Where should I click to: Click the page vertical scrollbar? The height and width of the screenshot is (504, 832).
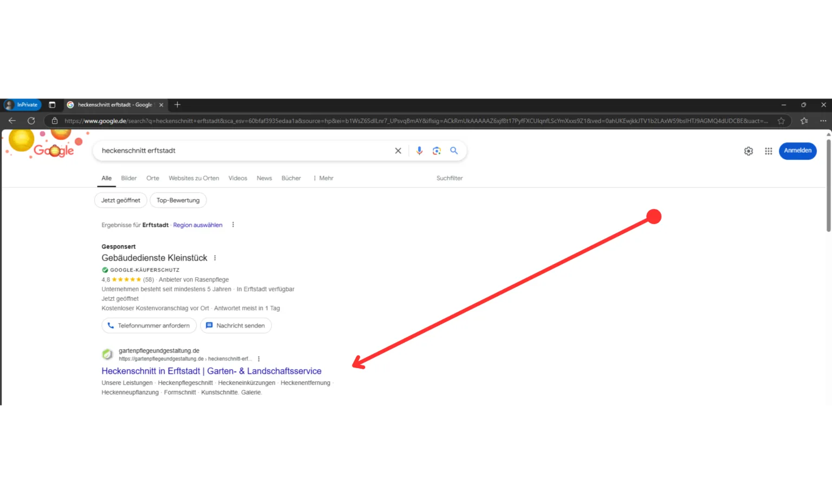pos(828,186)
